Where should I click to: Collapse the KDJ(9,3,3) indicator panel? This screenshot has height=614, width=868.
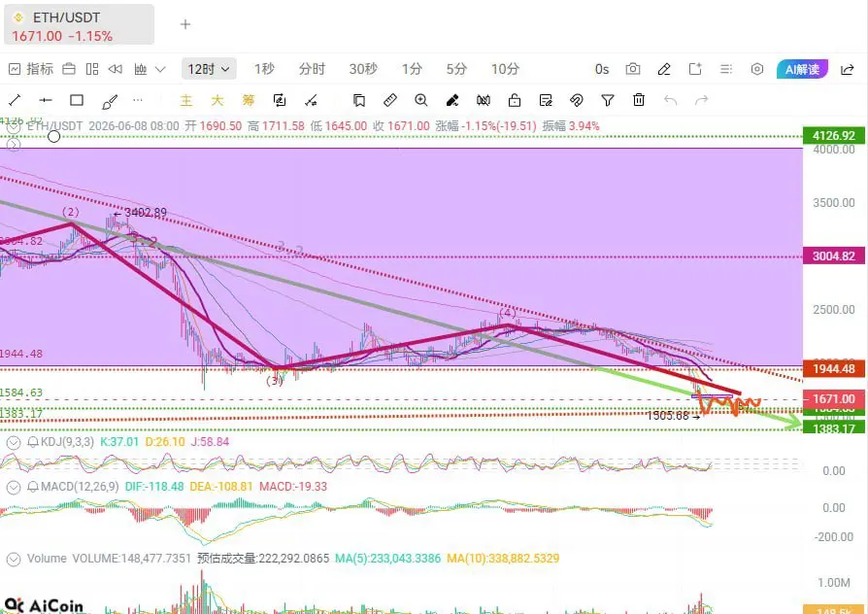(x=14, y=442)
